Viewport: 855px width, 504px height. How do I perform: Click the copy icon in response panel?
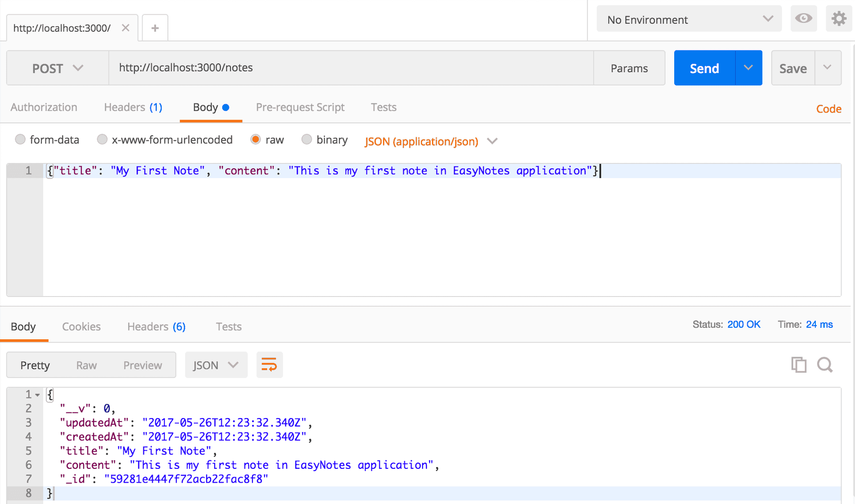point(798,365)
